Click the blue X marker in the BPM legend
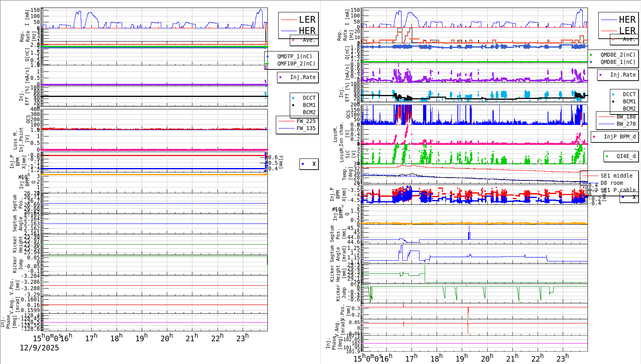 pyautogui.click(x=302, y=164)
